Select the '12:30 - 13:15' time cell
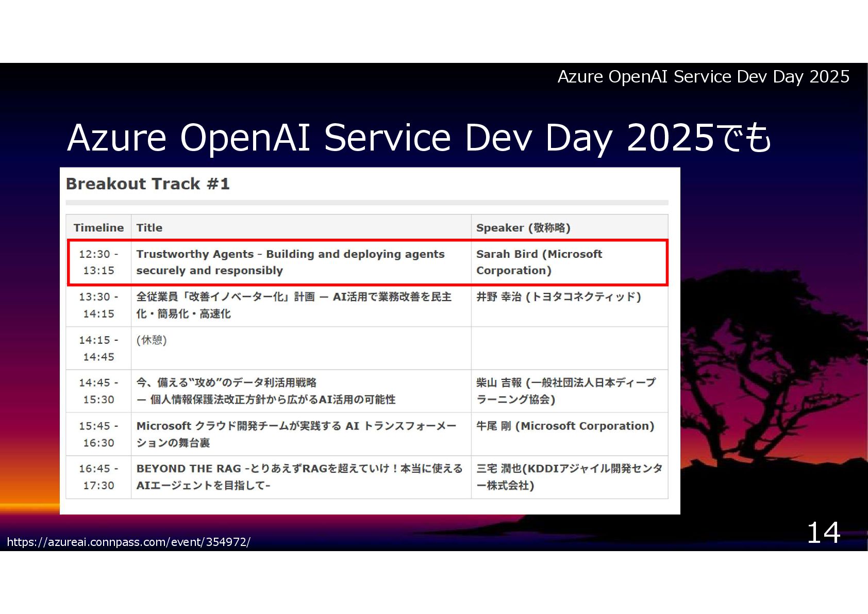 pyautogui.click(x=98, y=262)
